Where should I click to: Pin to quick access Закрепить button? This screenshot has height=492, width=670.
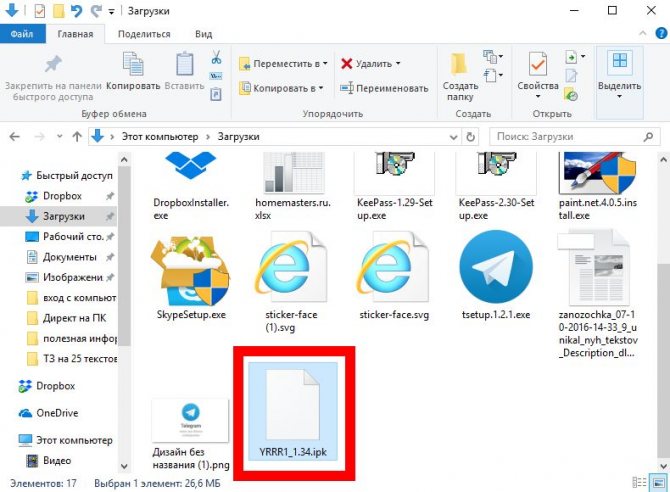(x=53, y=77)
